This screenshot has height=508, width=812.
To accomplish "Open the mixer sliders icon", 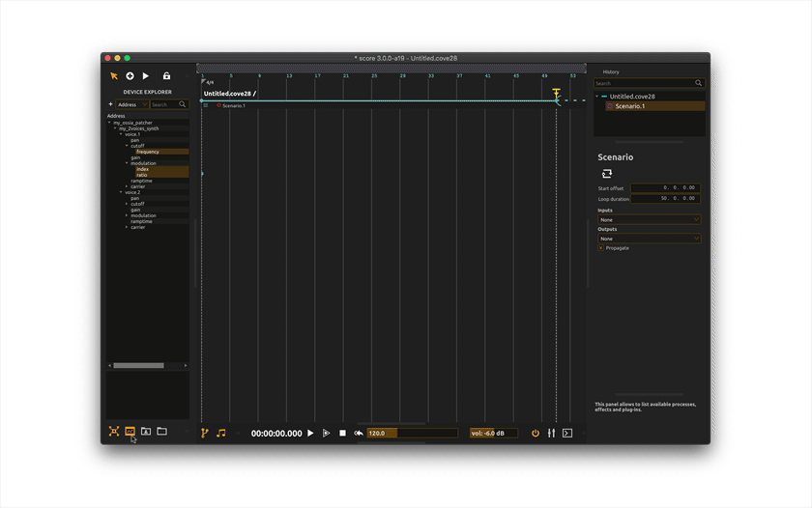I will [x=552, y=433].
